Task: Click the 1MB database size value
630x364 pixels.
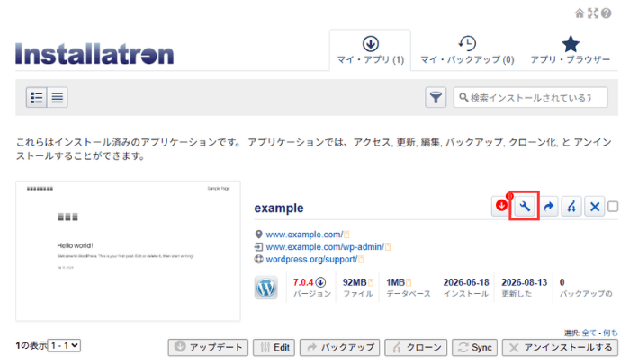Action: click(395, 282)
